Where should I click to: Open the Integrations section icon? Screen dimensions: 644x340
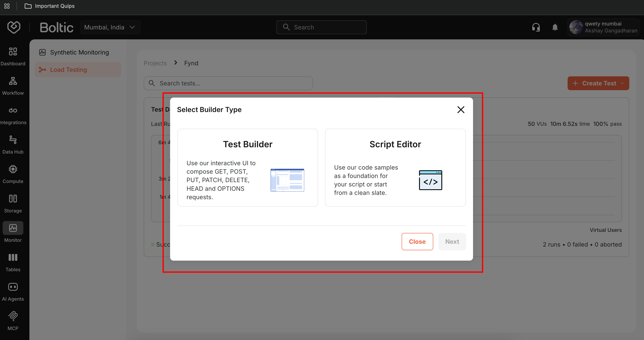pyautogui.click(x=13, y=110)
